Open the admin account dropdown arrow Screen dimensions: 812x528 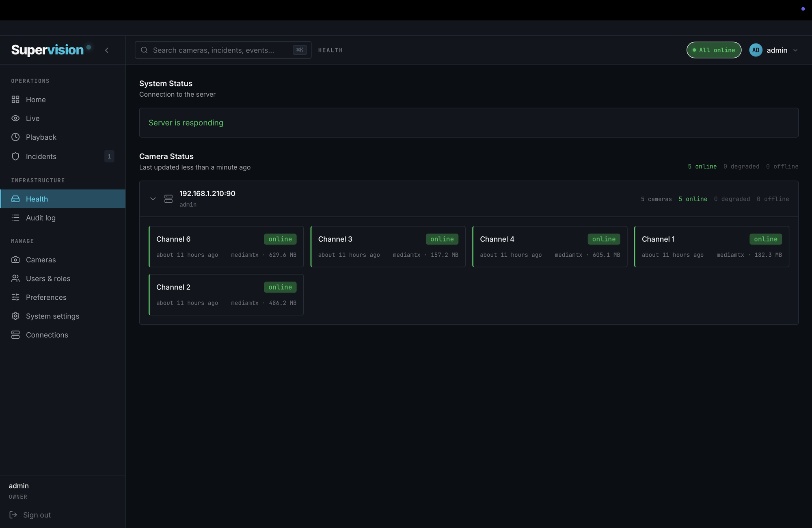click(x=795, y=50)
